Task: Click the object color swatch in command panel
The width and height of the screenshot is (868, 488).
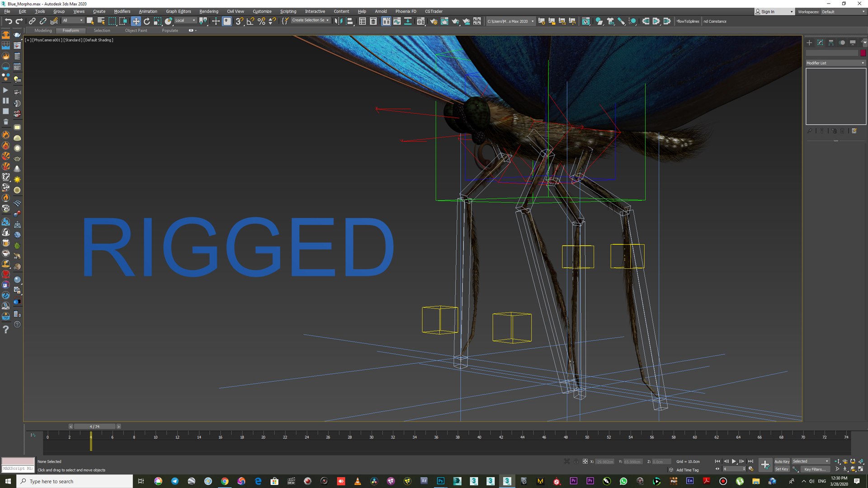Action: 863,53
